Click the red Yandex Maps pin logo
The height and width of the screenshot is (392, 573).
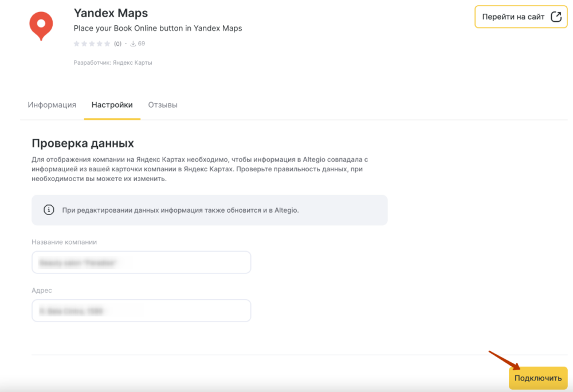41,25
